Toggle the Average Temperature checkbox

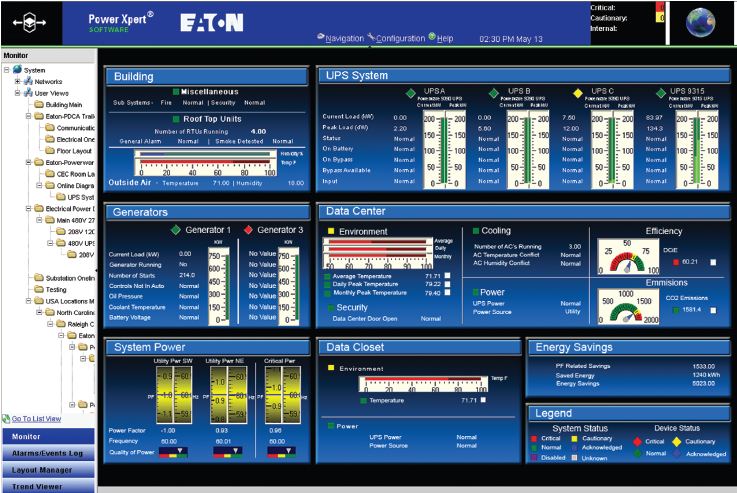coord(447,276)
